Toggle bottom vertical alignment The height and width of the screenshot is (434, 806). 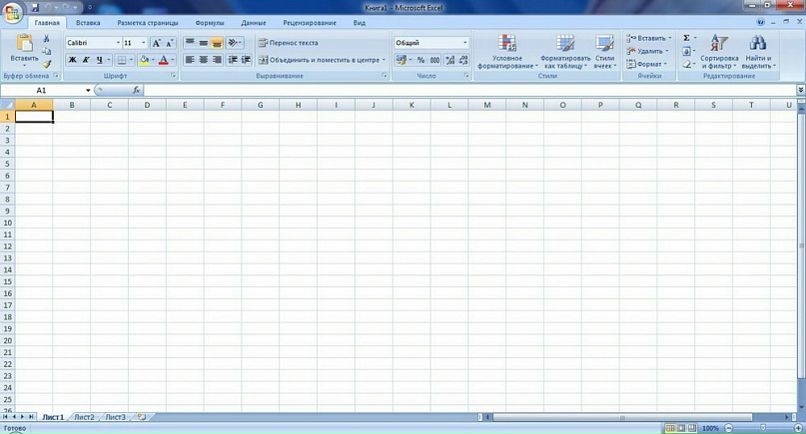pos(217,43)
